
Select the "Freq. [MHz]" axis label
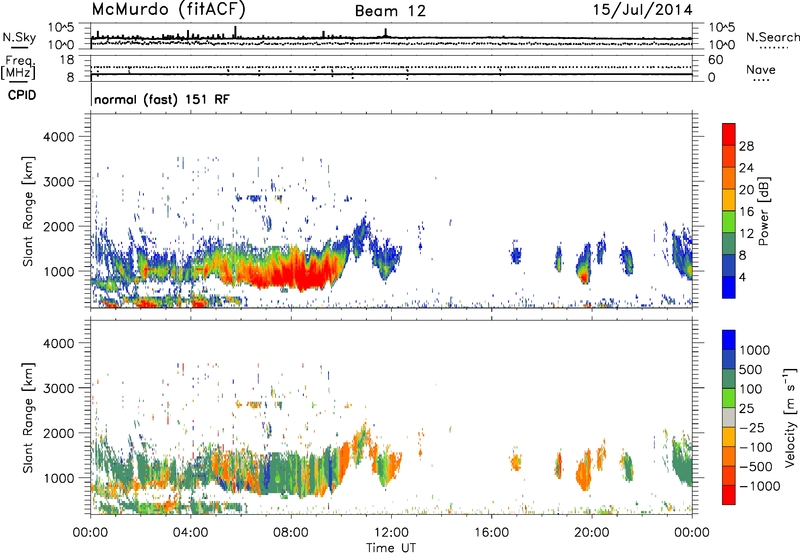tap(18, 68)
